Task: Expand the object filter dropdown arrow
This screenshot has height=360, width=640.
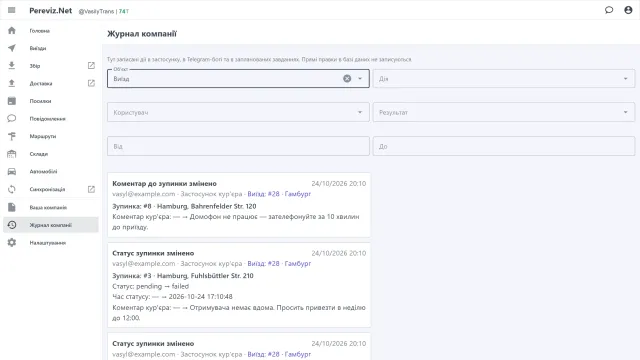Action: pos(360,78)
